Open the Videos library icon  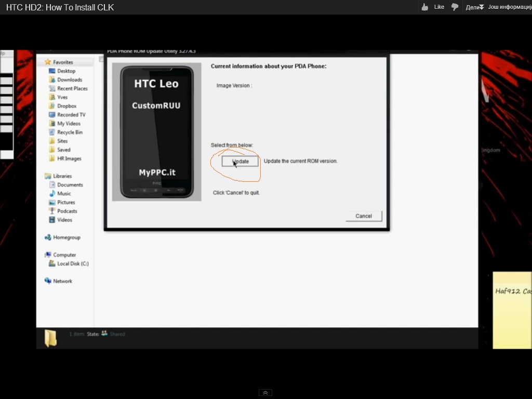pos(52,220)
